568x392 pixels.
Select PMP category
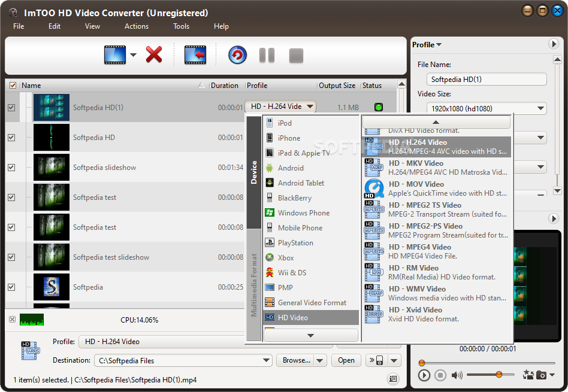click(x=311, y=287)
